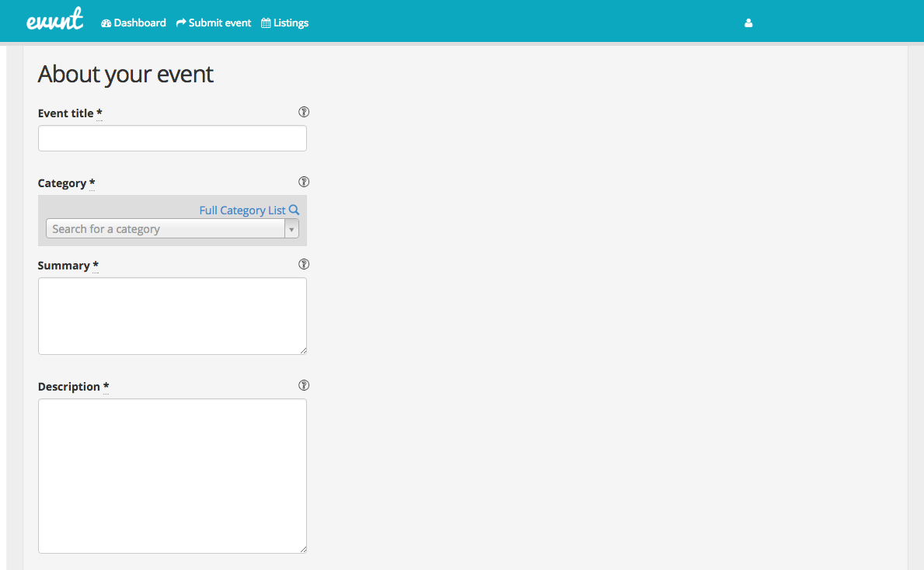
Task: Click the Description textarea resize handle
Action: coord(303,549)
